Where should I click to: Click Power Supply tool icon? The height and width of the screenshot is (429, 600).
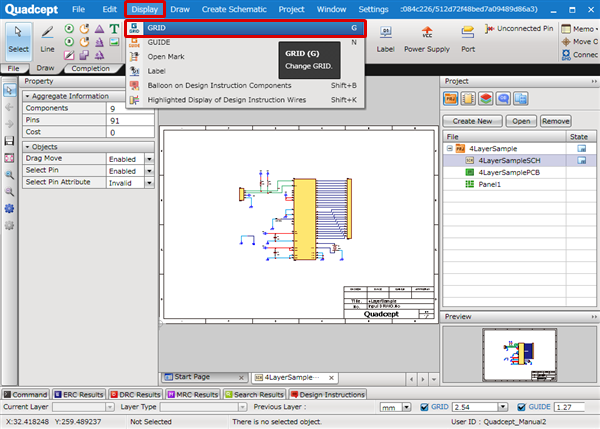pyautogui.click(x=427, y=39)
